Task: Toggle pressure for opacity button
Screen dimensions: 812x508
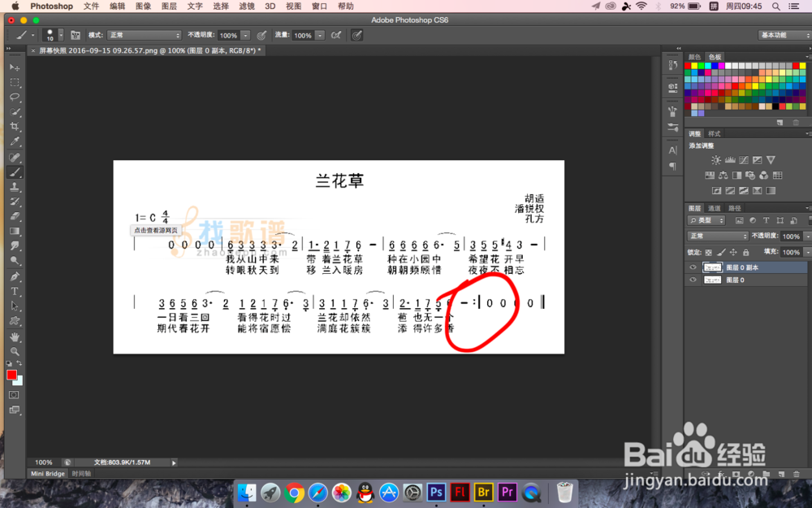Action: coord(262,35)
